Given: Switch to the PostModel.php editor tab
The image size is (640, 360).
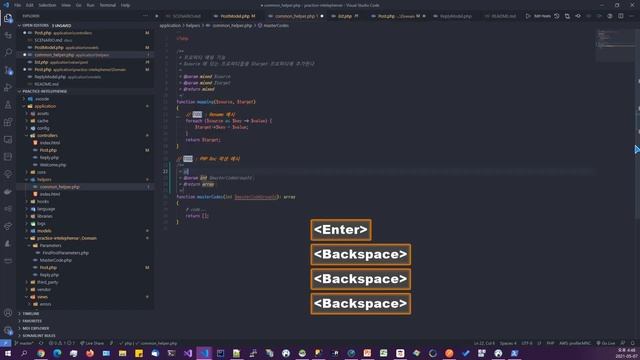Looking at the screenshot, I should coord(235,16).
